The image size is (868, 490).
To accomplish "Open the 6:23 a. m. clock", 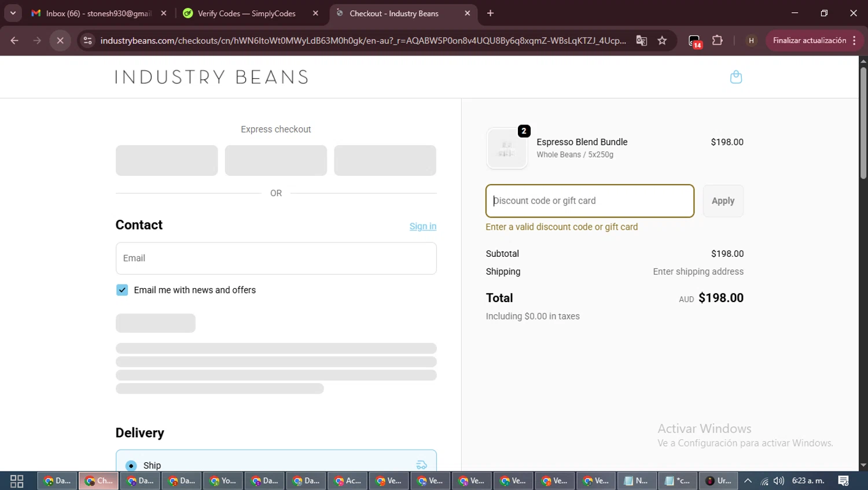I will pyautogui.click(x=808, y=481).
